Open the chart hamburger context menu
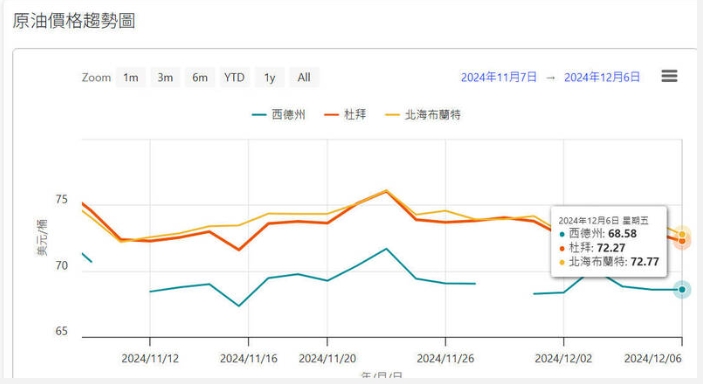 [x=669, y=76]
